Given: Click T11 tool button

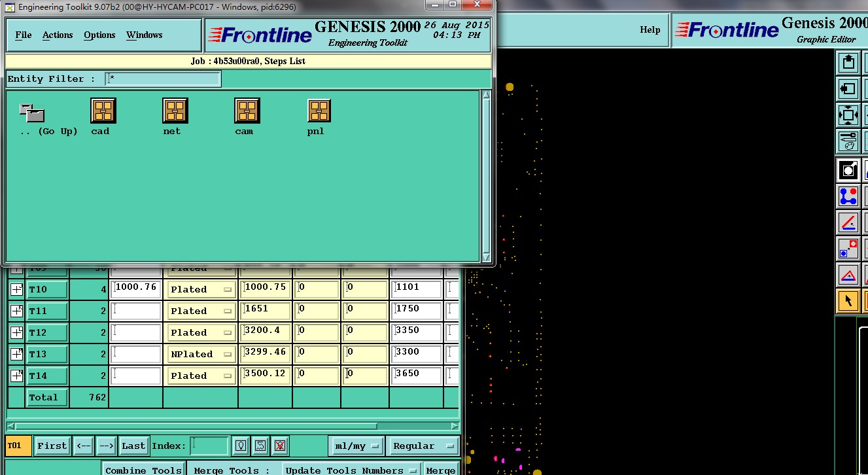Looking at the screenshot, I should click(x=46, y=311).
